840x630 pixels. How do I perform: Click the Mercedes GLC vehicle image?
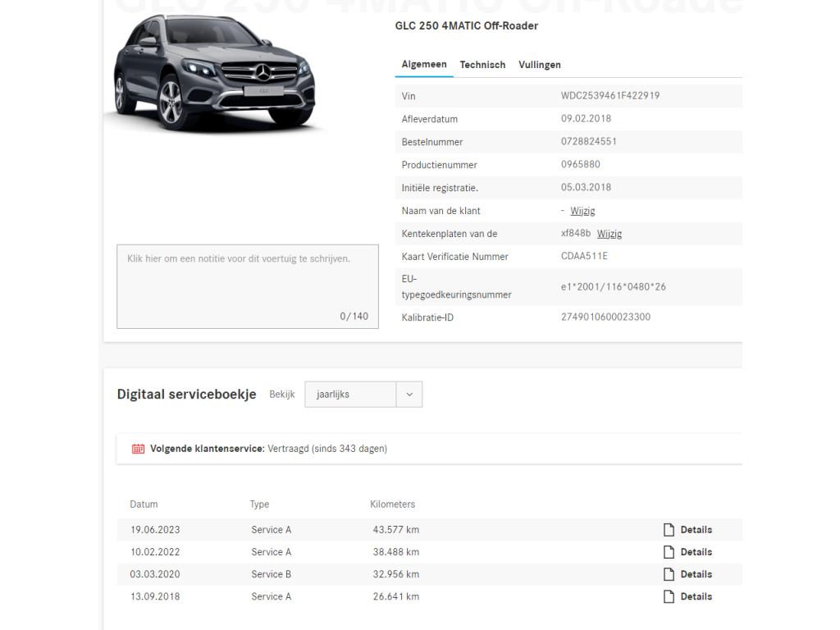click(x=215, y=74)
